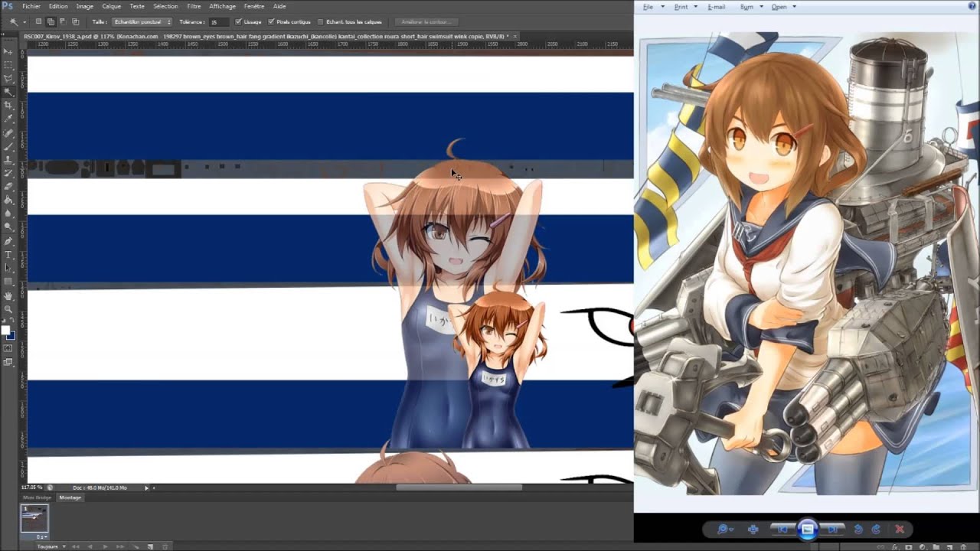980x551 pixels.
Task: Select the Rectangular Marquee tool
Action: 8,64
